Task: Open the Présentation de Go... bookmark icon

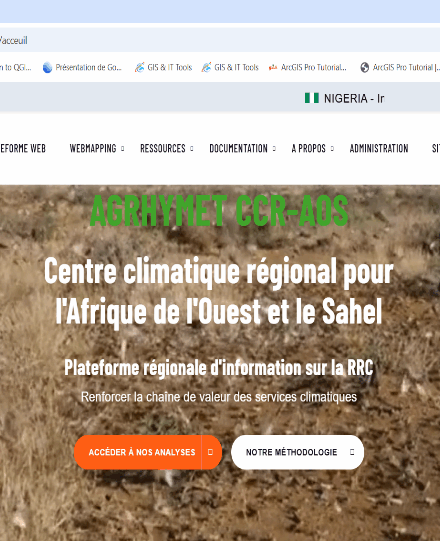Action: (x=47, y=68)
